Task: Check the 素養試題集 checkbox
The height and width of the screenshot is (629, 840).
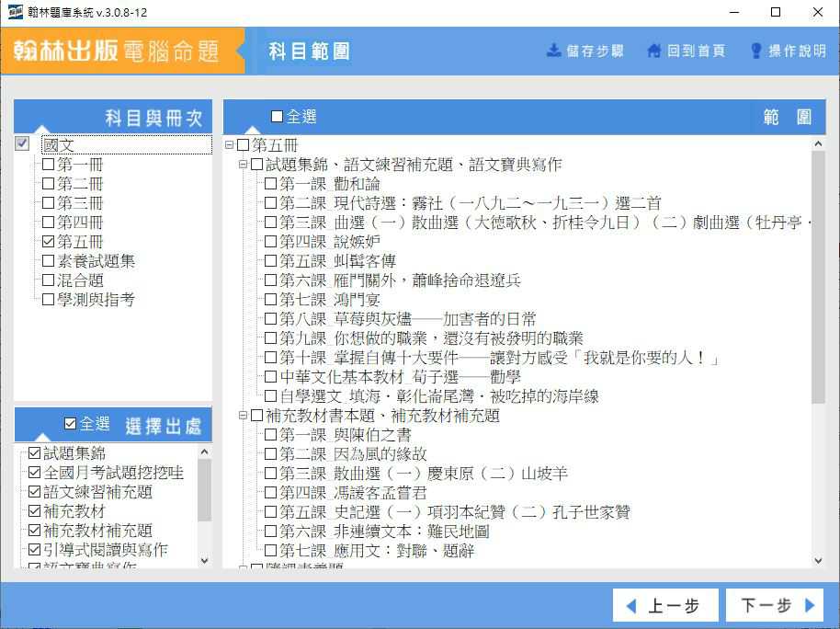Action: (48, 260)
